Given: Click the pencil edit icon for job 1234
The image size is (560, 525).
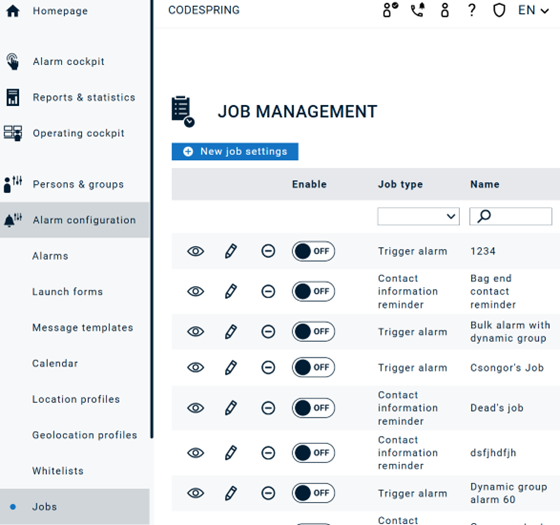Looking at the screenshot, I should click(231, 251).
